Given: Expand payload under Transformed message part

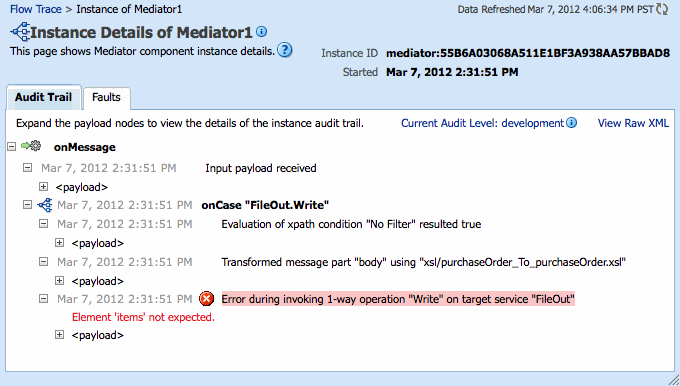Looking at the screenshot, I should click(x=59, y=281).
